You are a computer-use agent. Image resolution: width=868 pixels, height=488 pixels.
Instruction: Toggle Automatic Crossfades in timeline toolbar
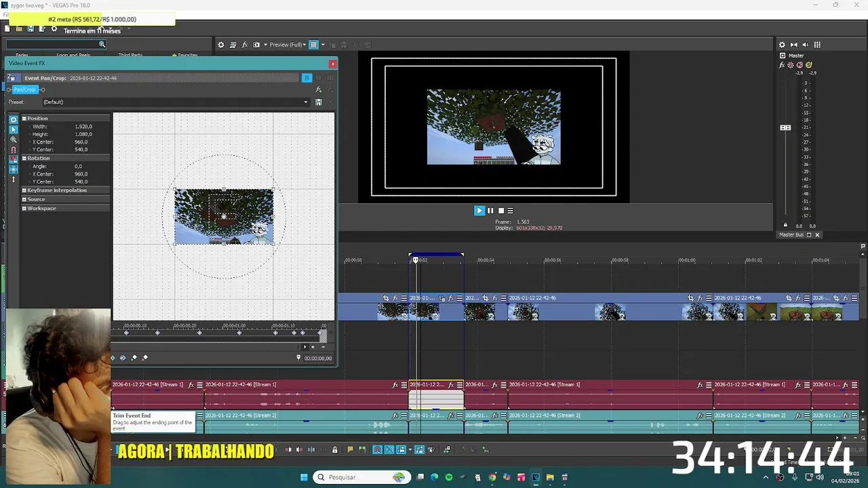[389, 449]
